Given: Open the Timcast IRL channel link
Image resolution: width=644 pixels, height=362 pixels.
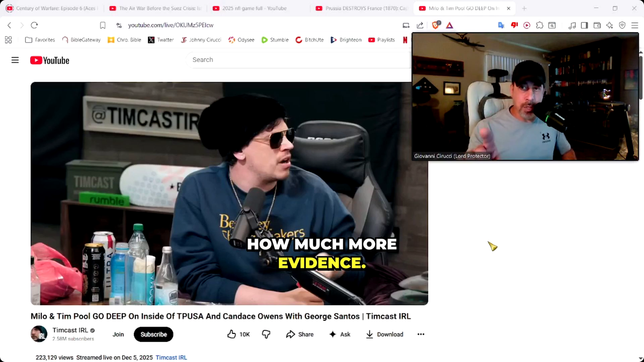Looking at the screenshot, I should [x=70, y=330].
